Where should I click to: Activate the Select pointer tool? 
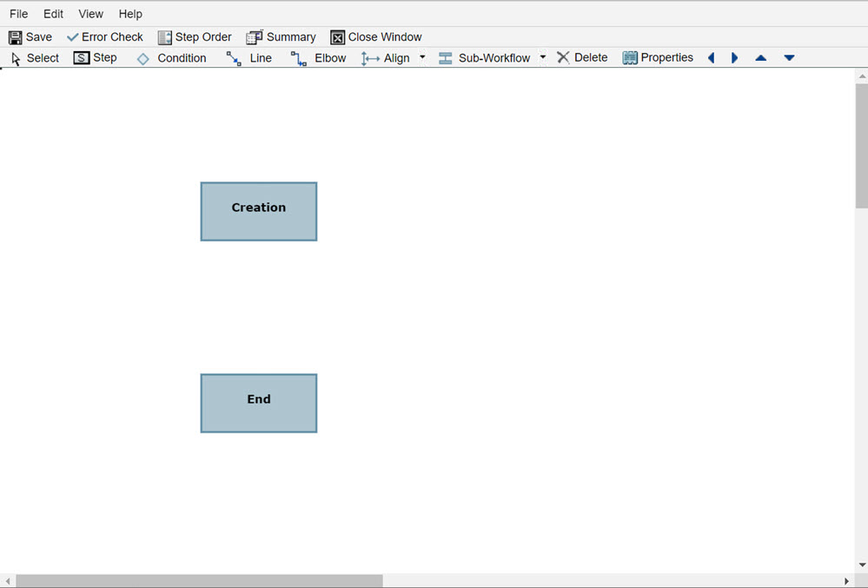tap(35, 57)
